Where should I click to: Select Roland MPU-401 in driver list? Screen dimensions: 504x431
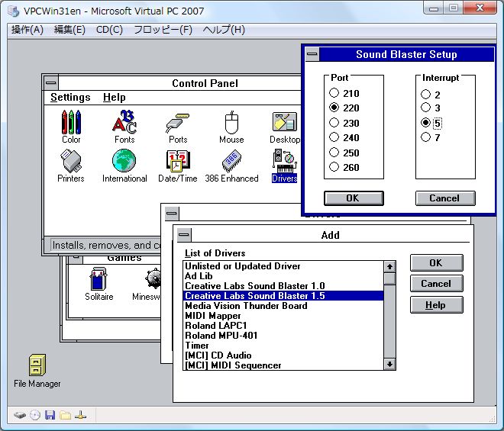(283, 336)
